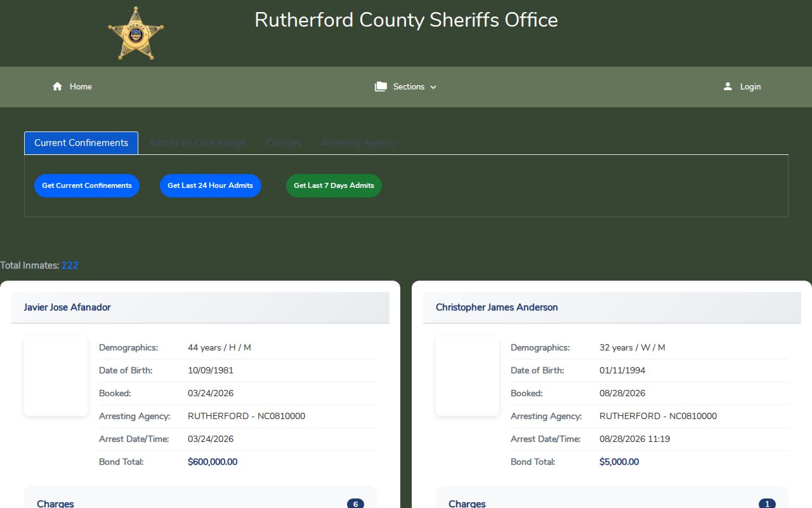
Task: Click inmate name Javier Jose Afanador
Action: click(x=67, y=307)
